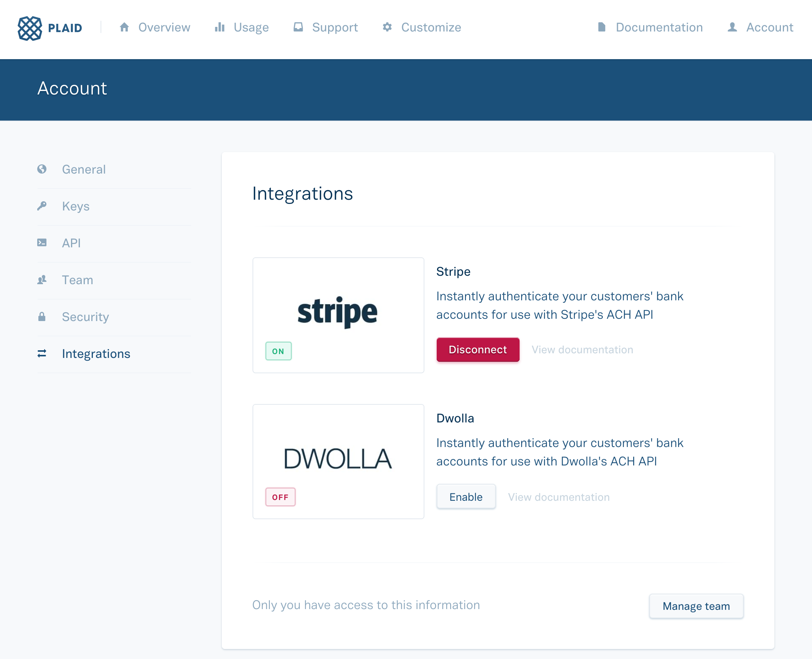This screenshot has height=659, width=812.
Task: Click the API terminal icon
Action: [x=42, y=242]
